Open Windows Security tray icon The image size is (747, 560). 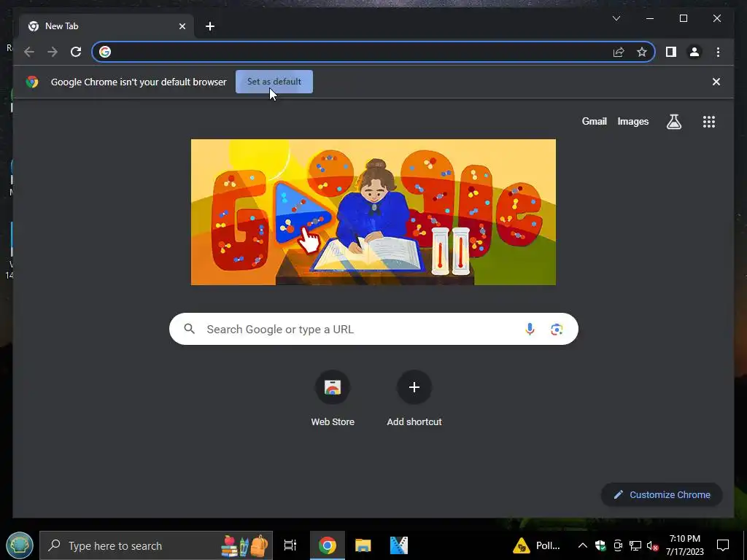600,545
